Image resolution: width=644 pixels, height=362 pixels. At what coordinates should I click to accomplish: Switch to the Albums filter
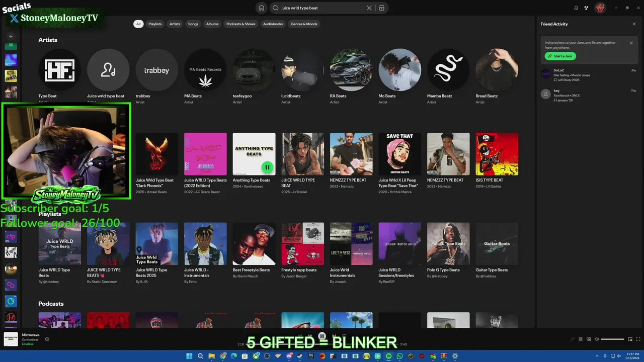[x=212, y=24]
